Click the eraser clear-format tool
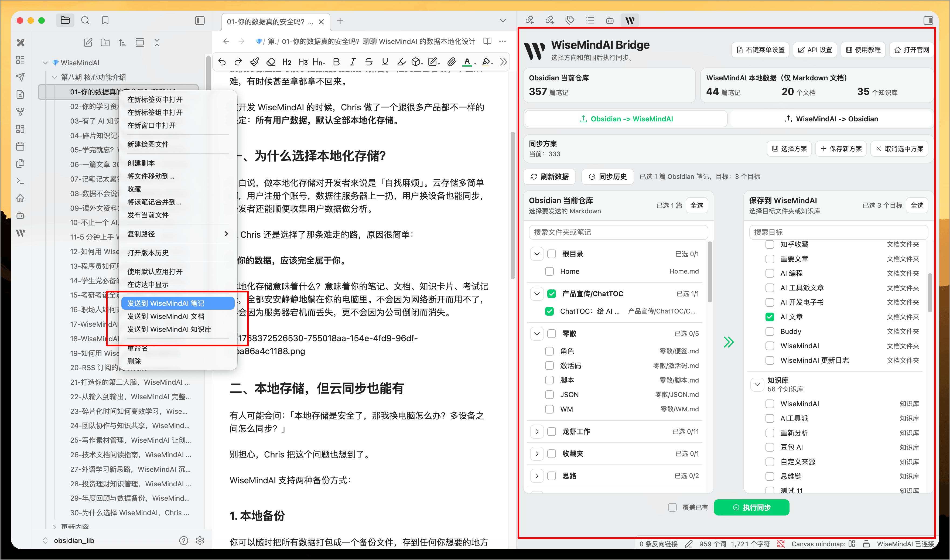The width and height of the screenshot is (950, 560). tap(271, 62)
